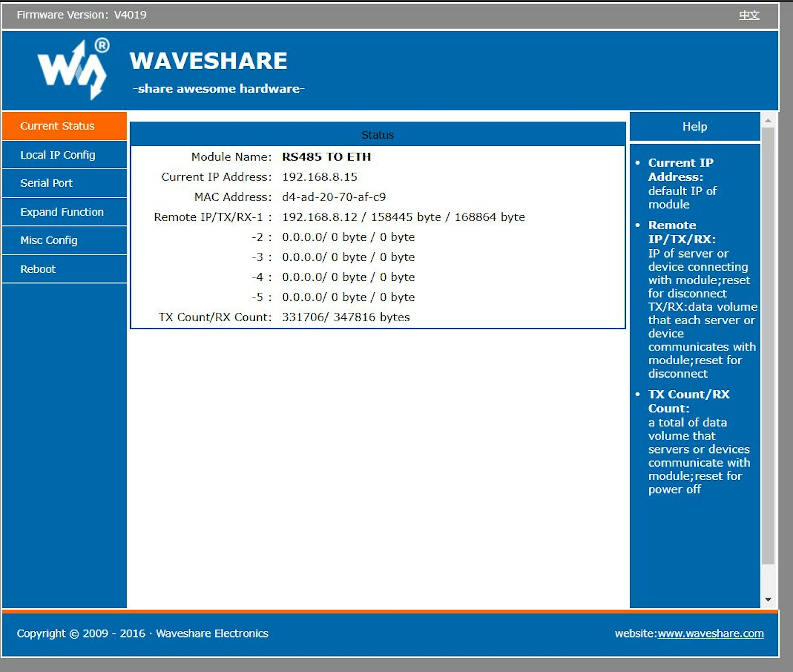Click help panel scroll down arrow

[x=768, y=599]
